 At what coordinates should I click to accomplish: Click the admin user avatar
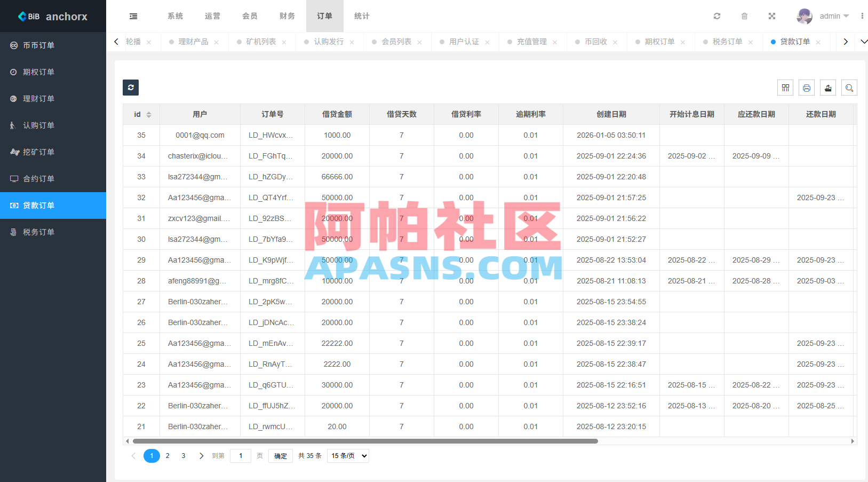click(805, 16)
